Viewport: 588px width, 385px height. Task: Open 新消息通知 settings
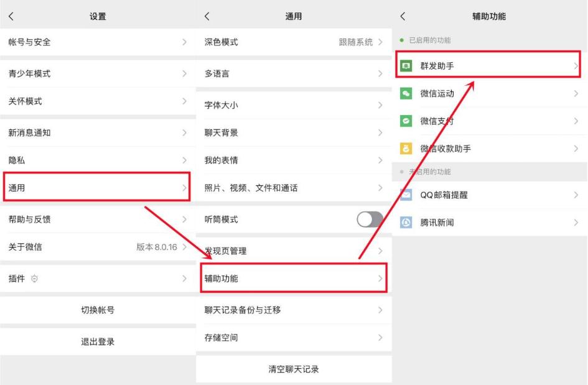click(98, 132)
